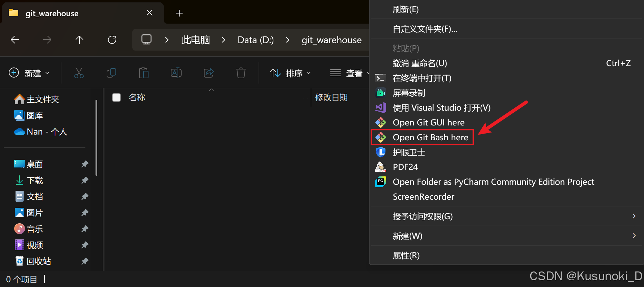Select 此电脑 in the breadcrumb
The image size is (644, 287).
click(x=196, y=40)
